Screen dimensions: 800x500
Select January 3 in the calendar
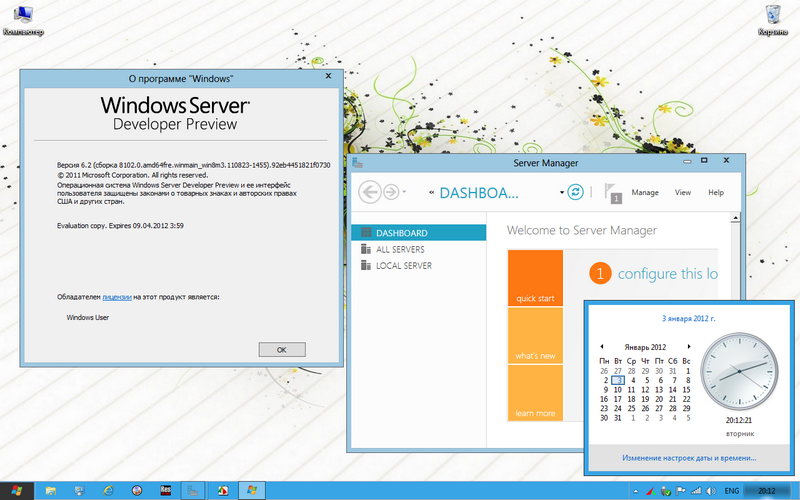tap(618, 380)
